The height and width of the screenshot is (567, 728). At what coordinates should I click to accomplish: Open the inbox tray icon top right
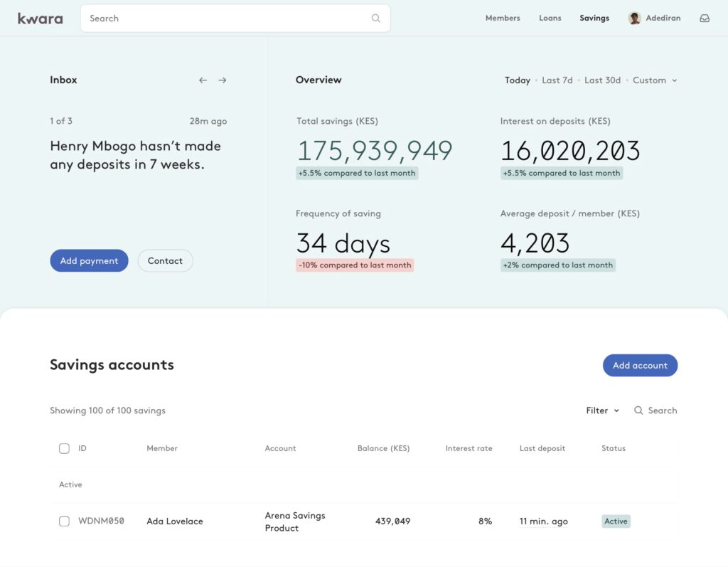tap(705, 18)
